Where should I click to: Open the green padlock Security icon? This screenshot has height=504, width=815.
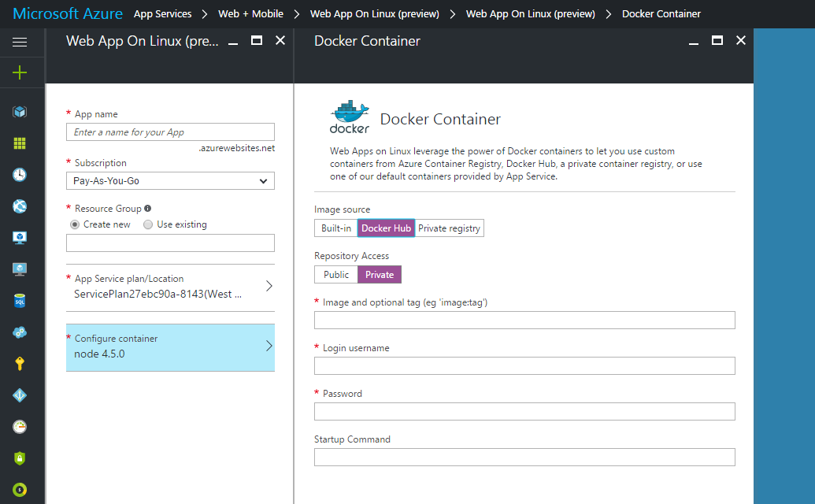click(20, 458)
